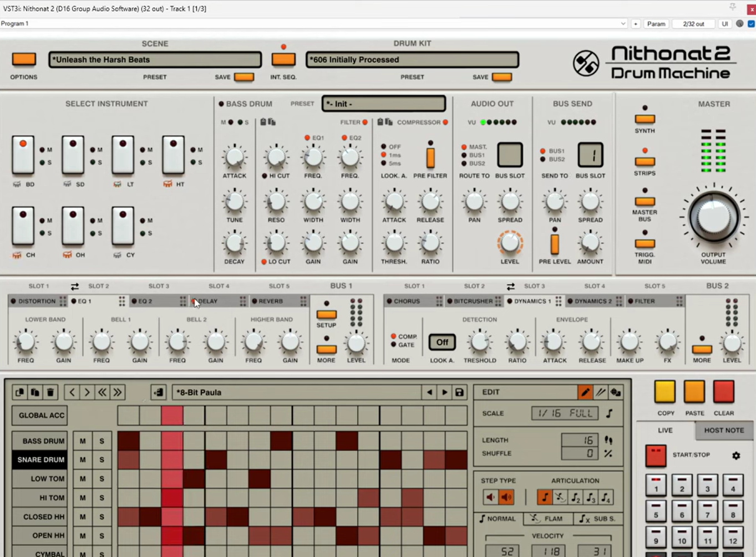Viewport: 756px width, 557px height.
Task: Swap Bus 2 slots with arrows icon
Action: tap(510, 286)
